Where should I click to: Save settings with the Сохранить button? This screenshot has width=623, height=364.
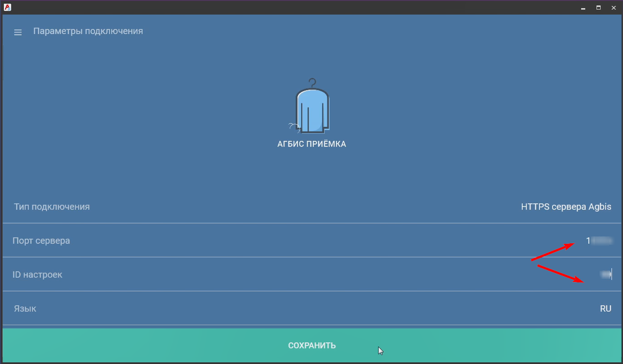pyautogui.click(x=311, y=345)
